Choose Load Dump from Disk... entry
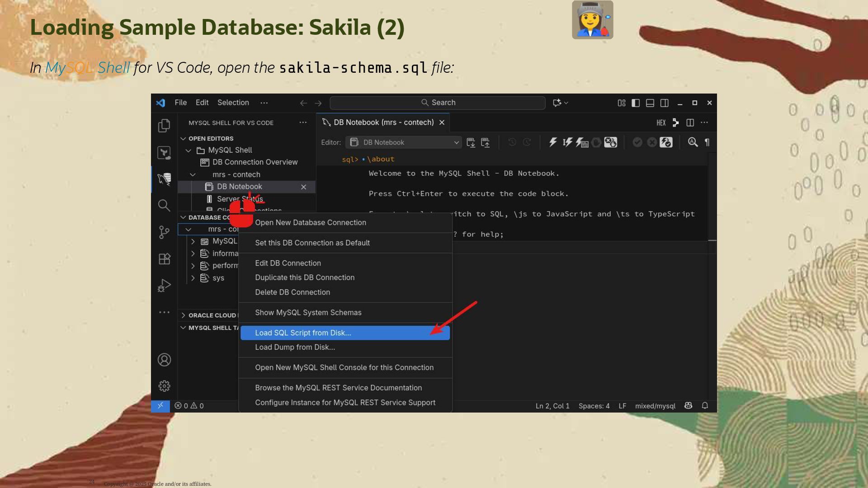The height and width of the screenshot is (488, 868). [295, 347]
